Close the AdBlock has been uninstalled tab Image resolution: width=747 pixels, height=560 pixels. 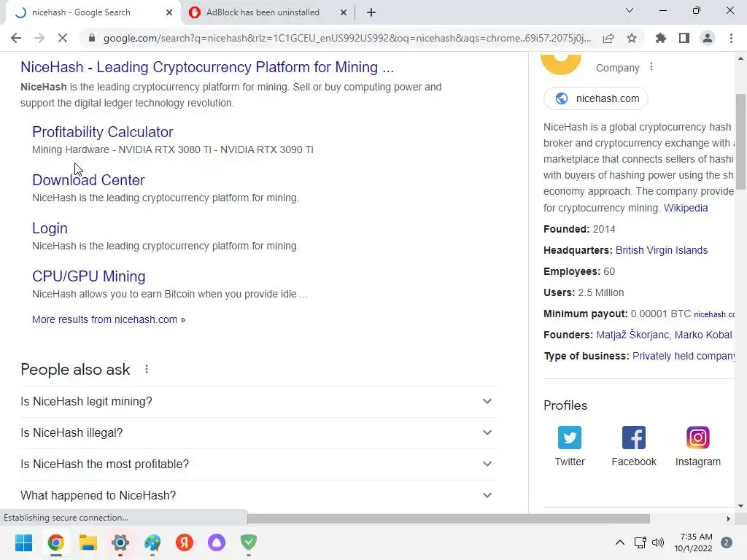click(344, 12)
